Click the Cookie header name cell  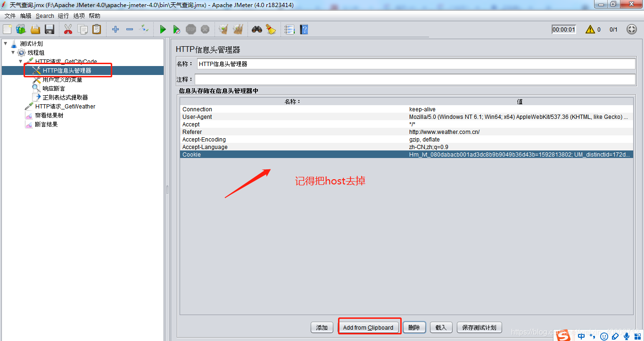(293, 154)
